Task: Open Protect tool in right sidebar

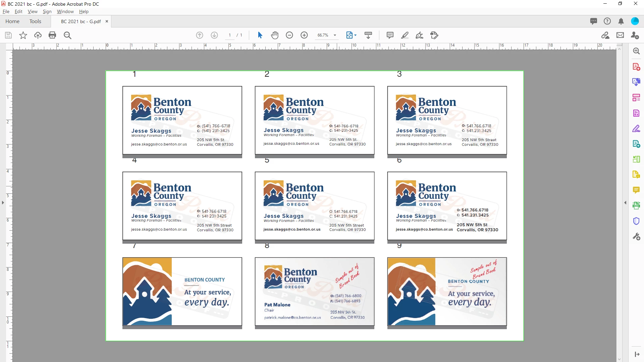Action: (x=636, y=221)
